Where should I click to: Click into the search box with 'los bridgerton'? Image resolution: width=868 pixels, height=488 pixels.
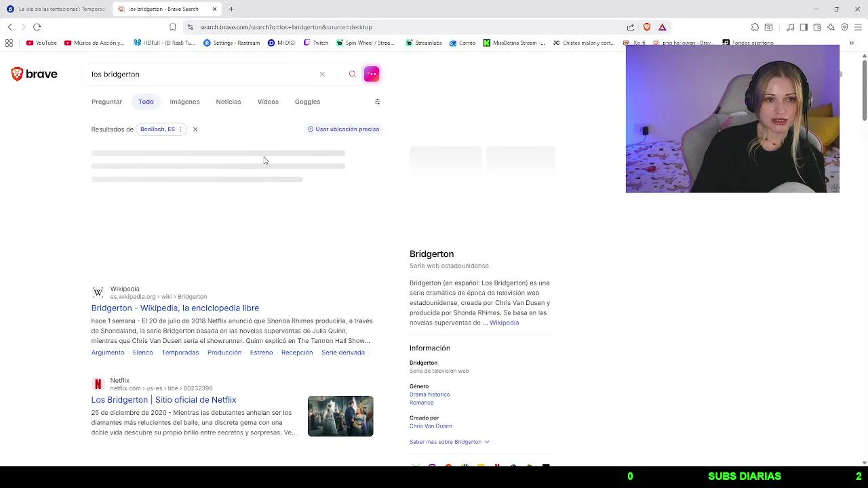pos(203,74)
